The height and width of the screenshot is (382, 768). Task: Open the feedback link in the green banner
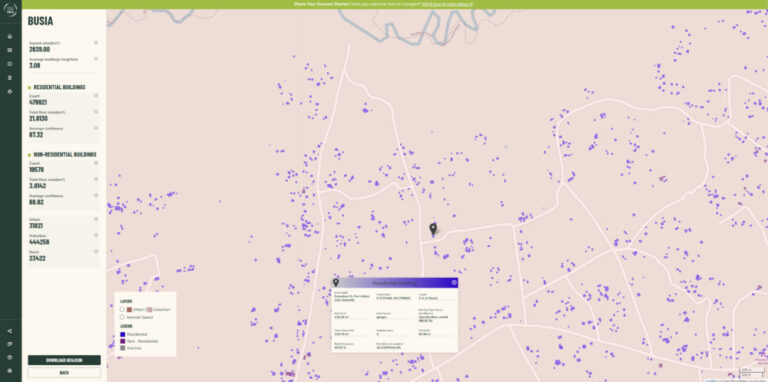(447, 4)
